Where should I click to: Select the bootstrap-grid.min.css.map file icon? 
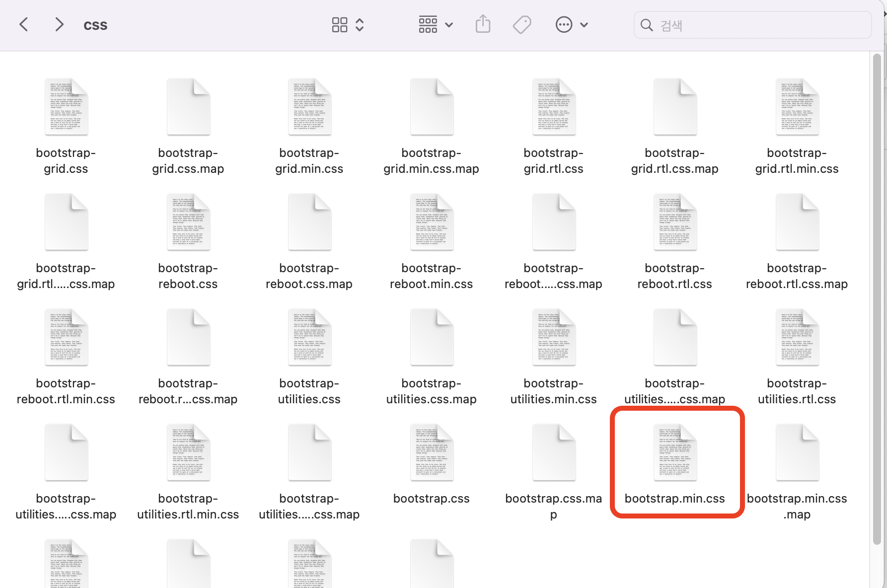pos(432,107)
